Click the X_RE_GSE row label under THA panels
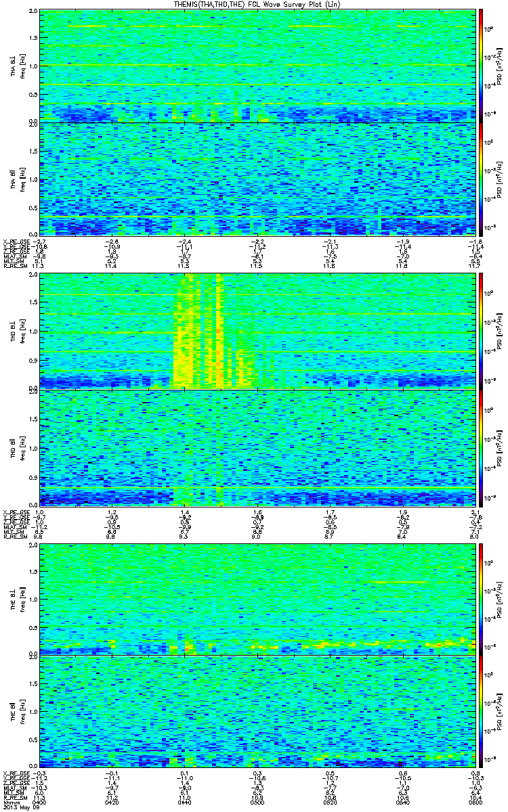Screen dimensions: 508x812 (x=16, y=240)
